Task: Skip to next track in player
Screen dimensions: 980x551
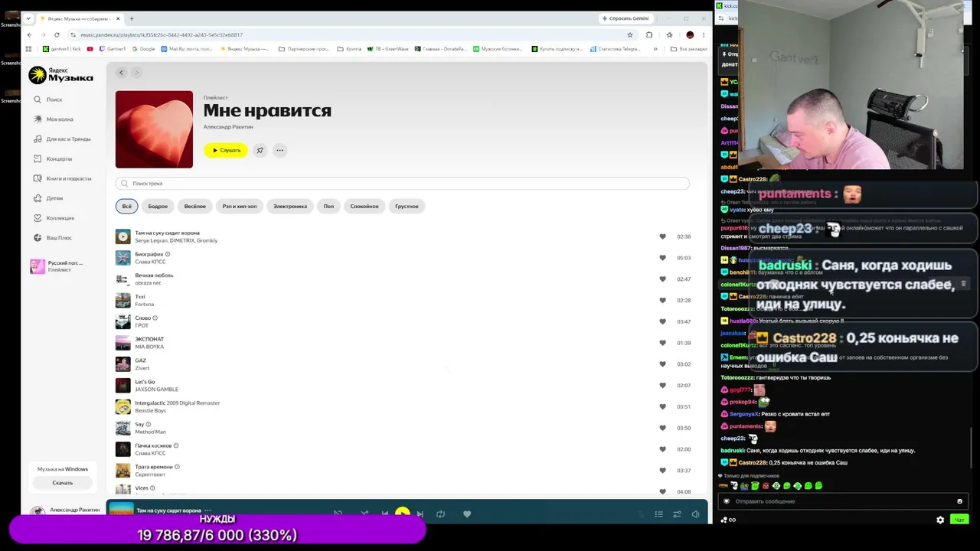Action: coord(420,514)
